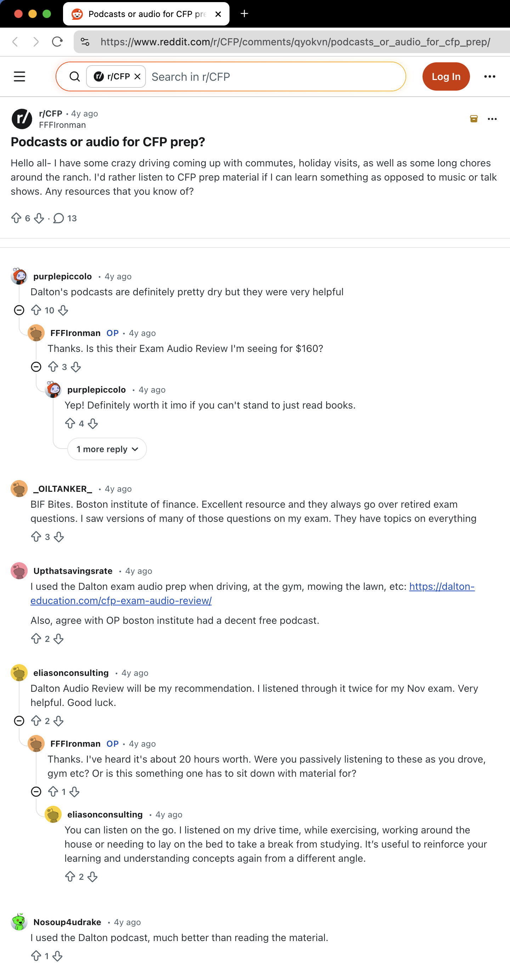Open a new browser tab
This screenshot has width=510, height=980.
(x=244, y=14)
